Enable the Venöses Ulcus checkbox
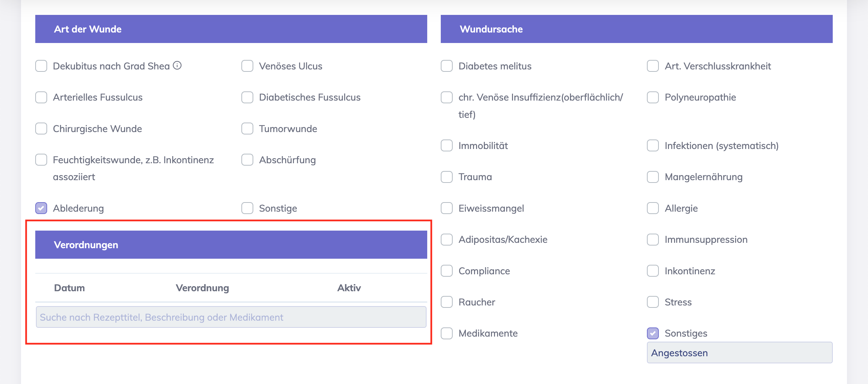Image resolution: width=868 pixels, height=384 pixels. pyautogui.click(x=247, y=66)
